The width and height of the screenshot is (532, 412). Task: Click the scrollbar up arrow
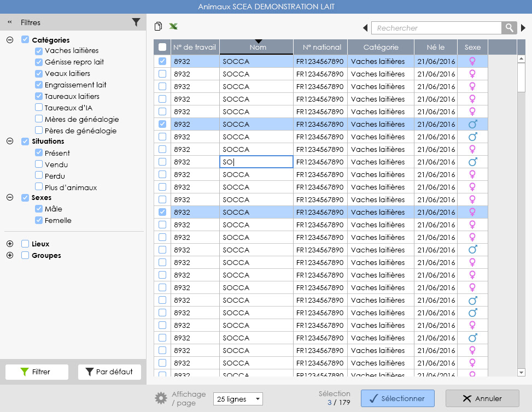522,59
